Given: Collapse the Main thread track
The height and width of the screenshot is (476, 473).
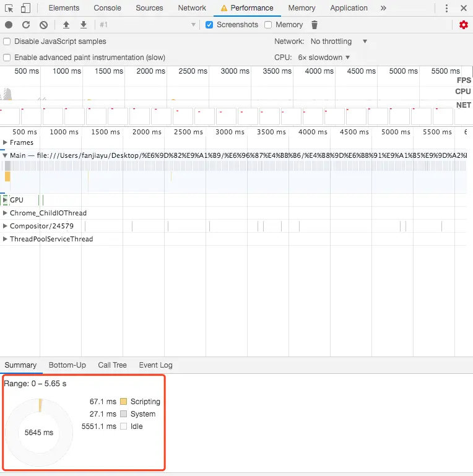Looking at the screenshot, I should [5, 155].
